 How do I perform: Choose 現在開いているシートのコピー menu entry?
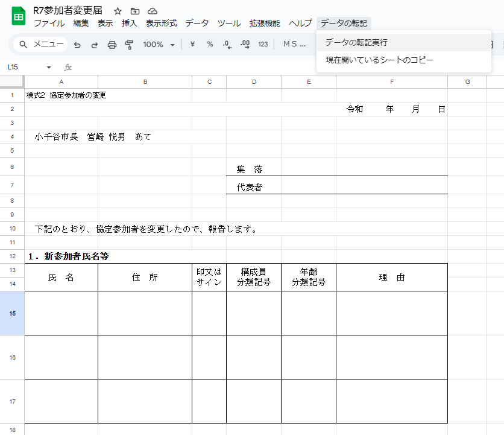(x=404, y=60)
